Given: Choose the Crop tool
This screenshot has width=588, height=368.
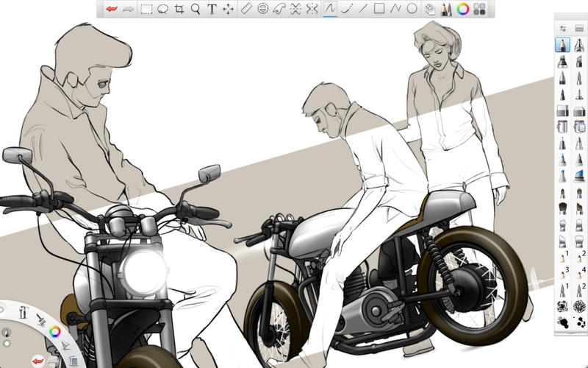Looking at the screenshot, I should pyautogui.click(x=179, y=9).
